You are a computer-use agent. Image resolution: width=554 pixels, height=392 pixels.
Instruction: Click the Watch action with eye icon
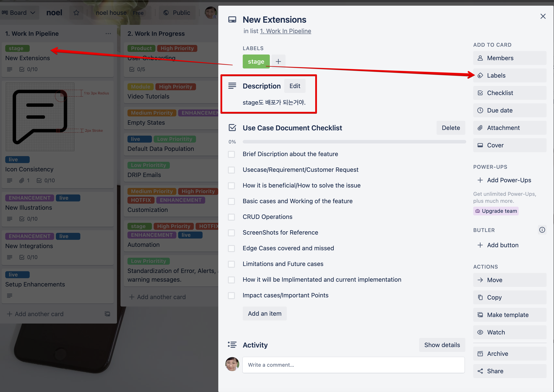509,332
